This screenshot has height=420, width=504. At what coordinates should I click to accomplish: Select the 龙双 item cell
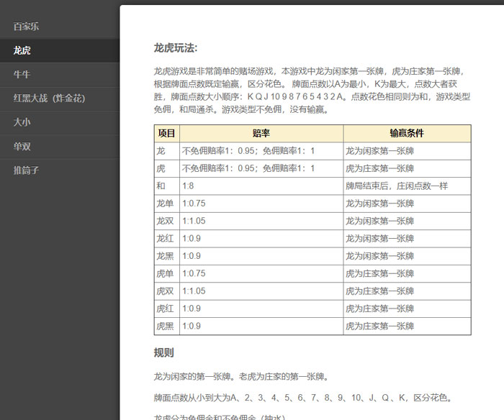point(166,221)
